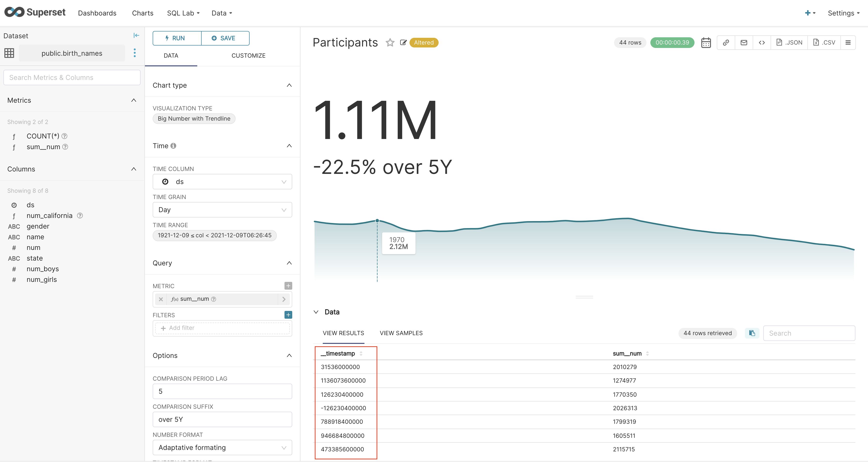Collapse the Metrics section
This screenshot has width=868, height=463.
pos(134,100)
